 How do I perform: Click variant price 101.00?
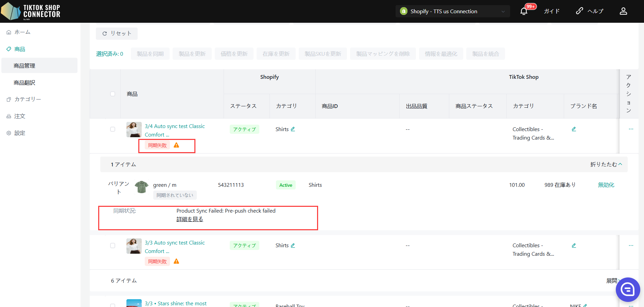click(x=517, y=185)
